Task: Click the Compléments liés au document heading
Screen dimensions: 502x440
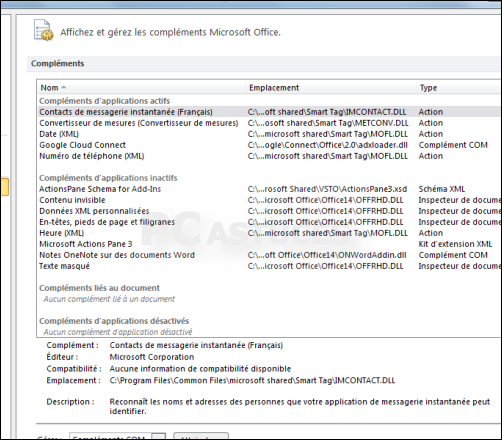Action: [99, 288]
